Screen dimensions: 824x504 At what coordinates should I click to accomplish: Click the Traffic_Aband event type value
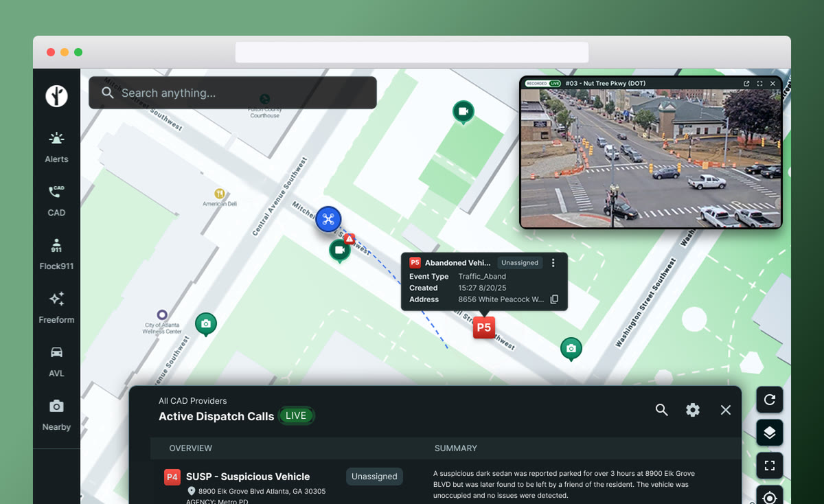(482, 277)
